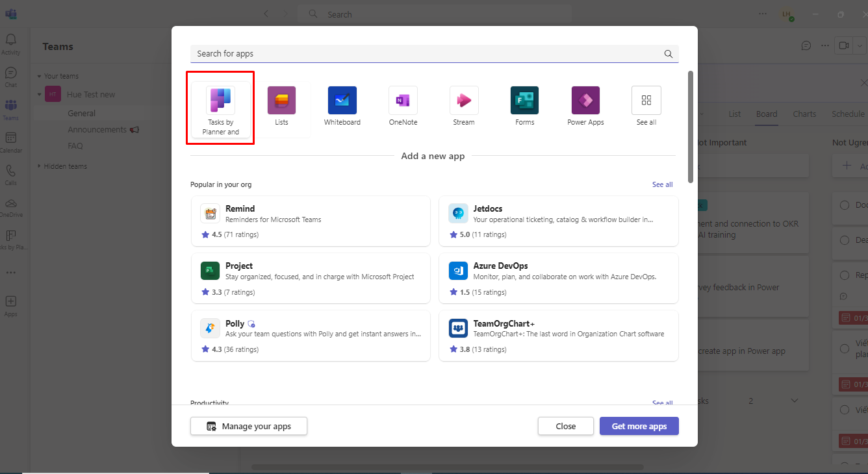868x474 pixels.
Task: Choose the OneNote app icon
Action: [x=403, y=101]
